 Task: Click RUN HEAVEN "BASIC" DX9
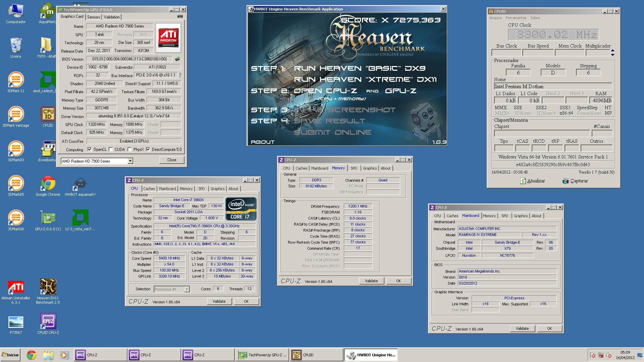pyautogui.click(x=360, y=68)
